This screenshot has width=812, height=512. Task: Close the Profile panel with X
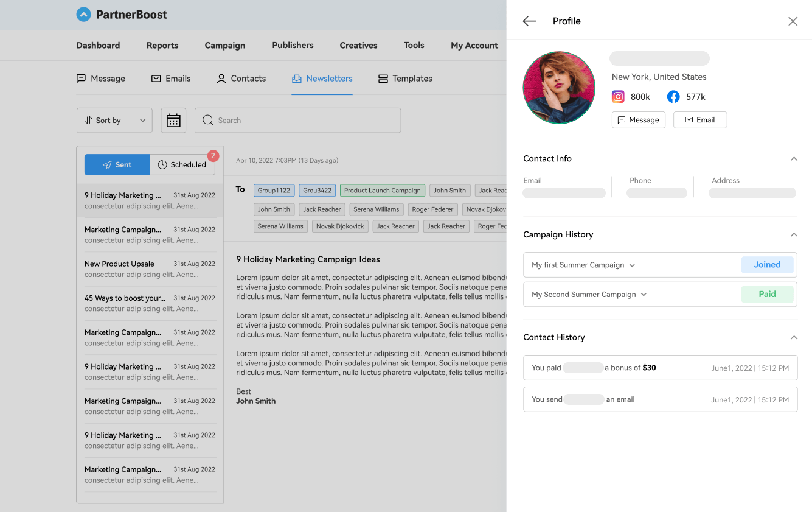[x=793, y=21]
